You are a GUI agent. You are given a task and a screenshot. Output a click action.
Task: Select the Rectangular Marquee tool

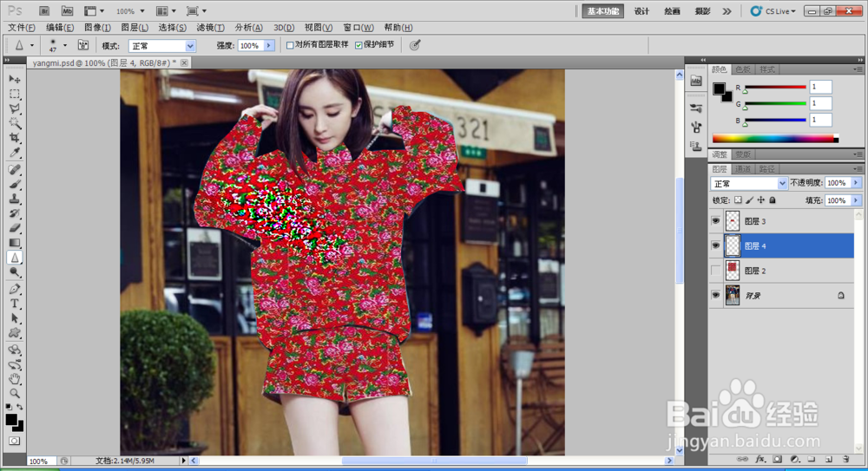point(15,94)
